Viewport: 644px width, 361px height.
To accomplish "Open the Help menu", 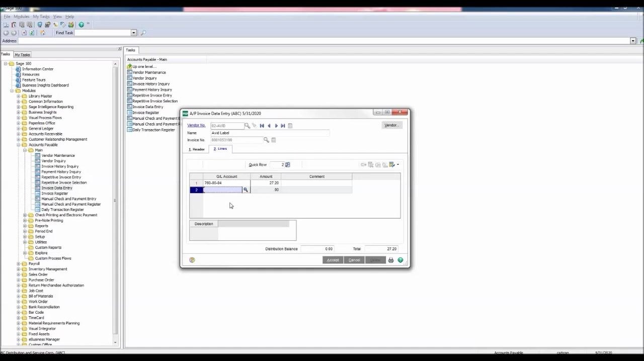I will [x=69, y=17].
